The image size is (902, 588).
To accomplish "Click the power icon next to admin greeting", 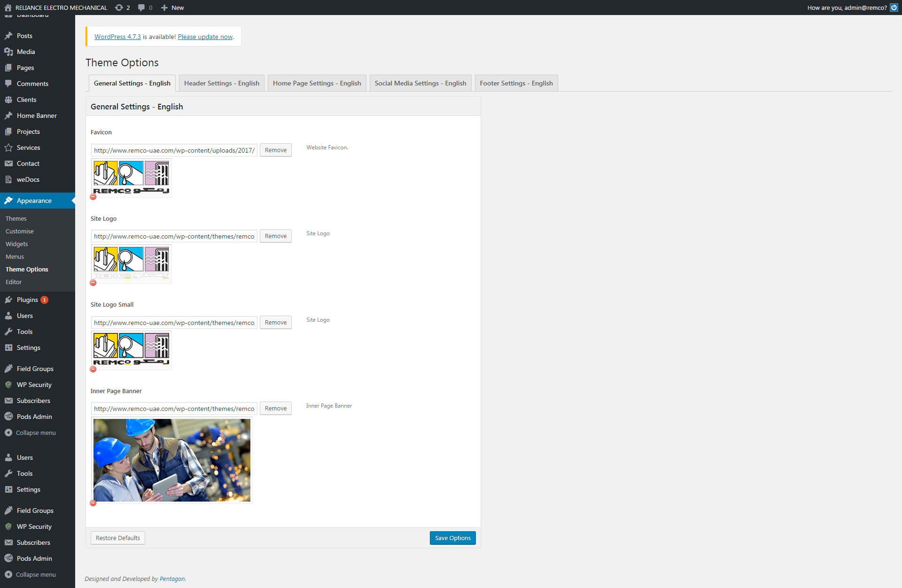I will point(894,8).
